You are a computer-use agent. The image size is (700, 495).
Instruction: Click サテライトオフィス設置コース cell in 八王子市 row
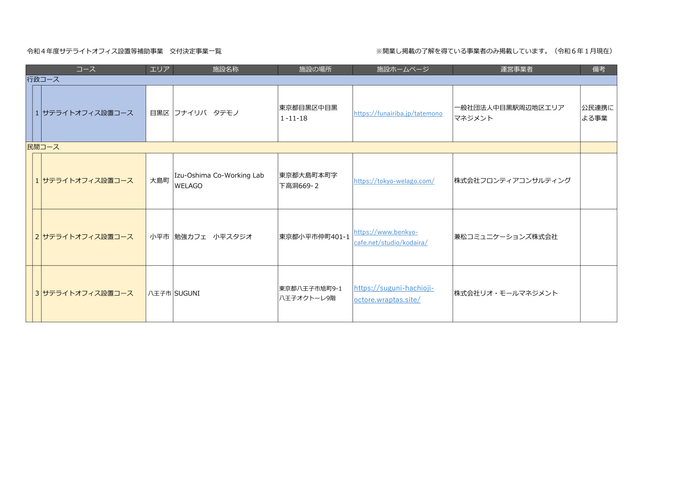click(94, 294)
